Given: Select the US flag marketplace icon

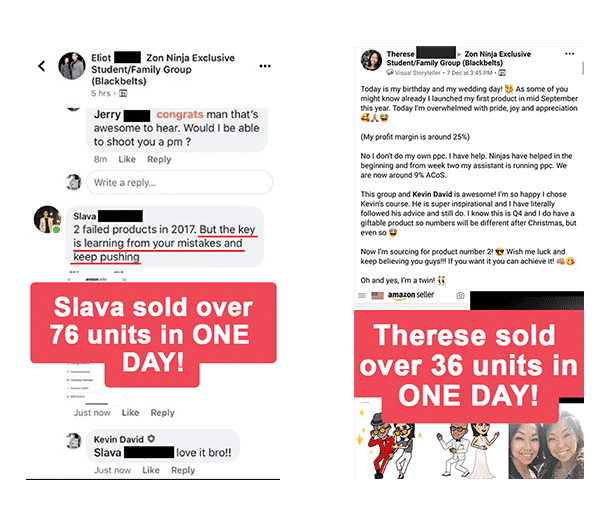Looking at the screenshot, I should pyautogui.click(x=377, y=295).
